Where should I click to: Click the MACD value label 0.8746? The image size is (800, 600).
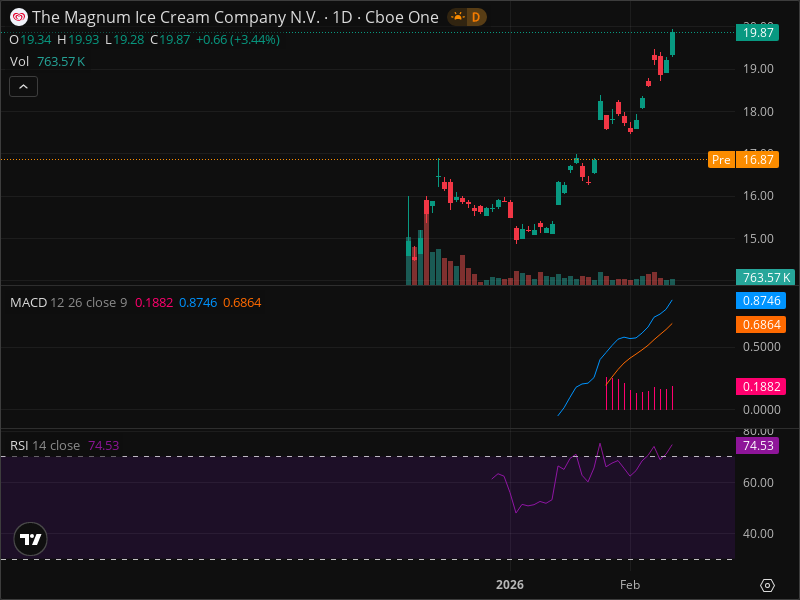761,301
